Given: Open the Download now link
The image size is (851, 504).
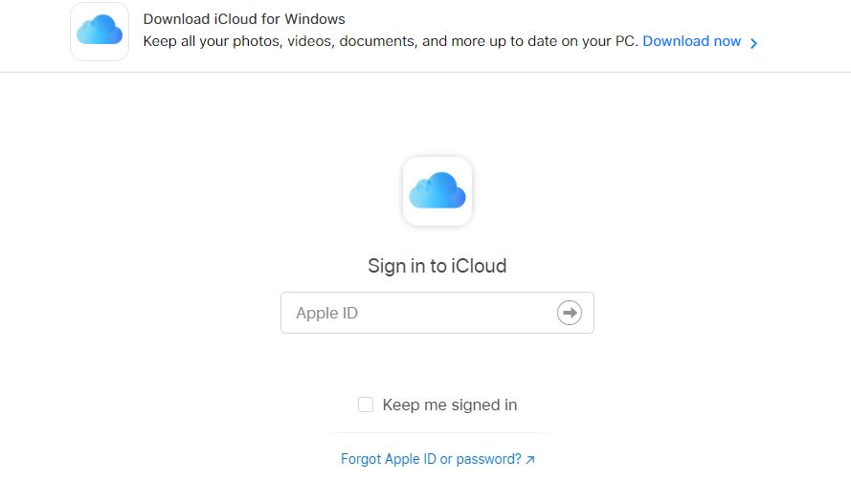Looking at the screenshot, I should [691, 41].
